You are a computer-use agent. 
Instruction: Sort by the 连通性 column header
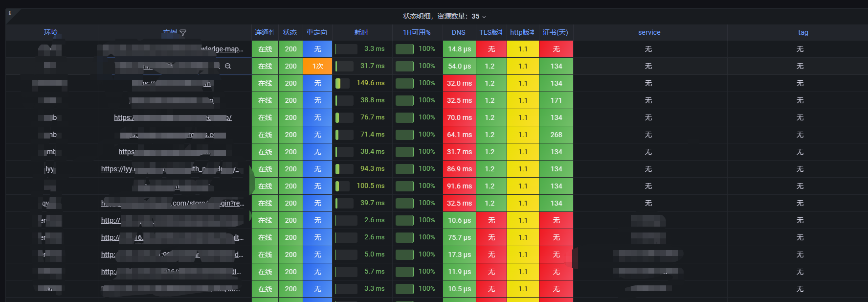[264, 32]
